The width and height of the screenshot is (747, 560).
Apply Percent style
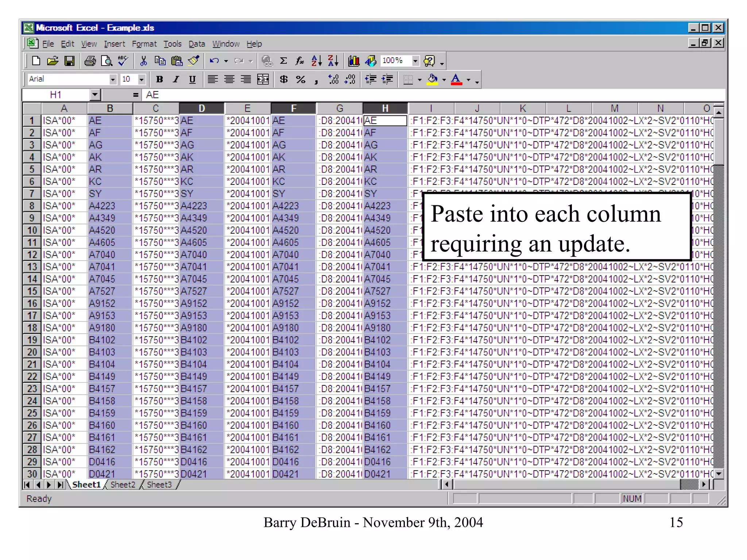(x=301, y=79)
